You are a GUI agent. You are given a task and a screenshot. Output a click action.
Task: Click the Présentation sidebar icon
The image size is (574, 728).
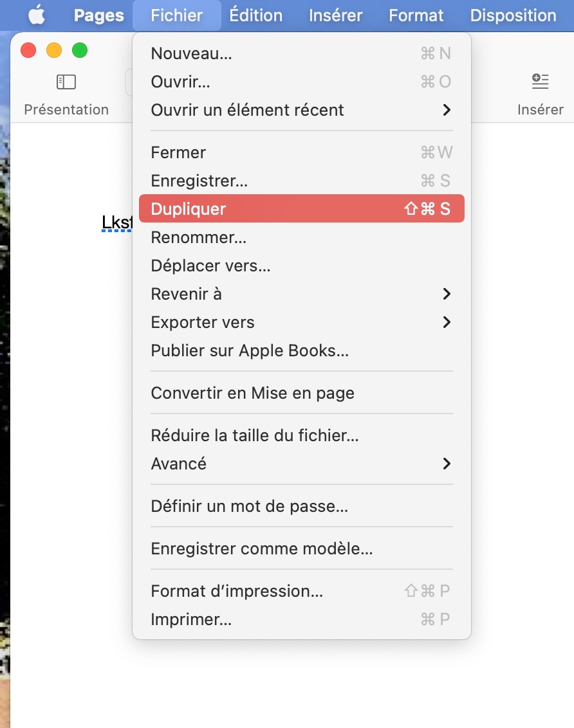pos(66,82)
